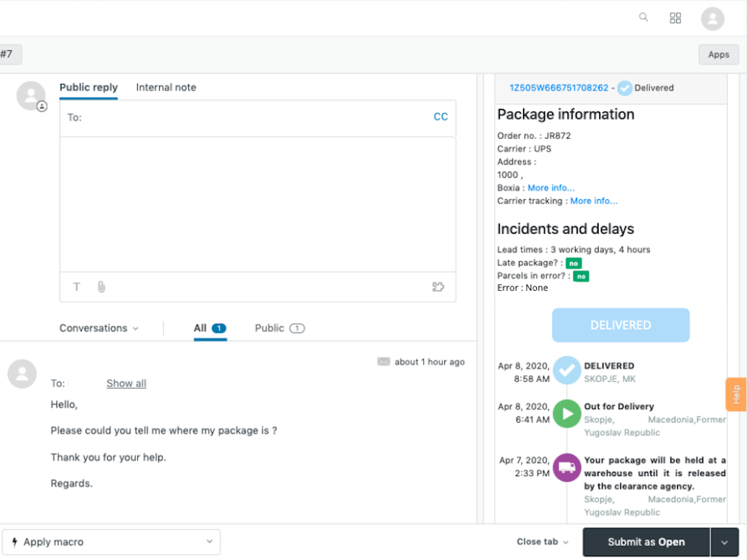
Task: Open the tracking number 1Z505W666751708262 link
Action: [x=559, y=87]
